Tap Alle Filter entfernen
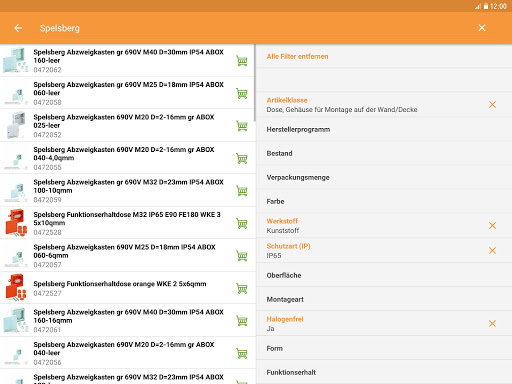Viewport: 512px width, 384px height. click(x=297, y=57)
